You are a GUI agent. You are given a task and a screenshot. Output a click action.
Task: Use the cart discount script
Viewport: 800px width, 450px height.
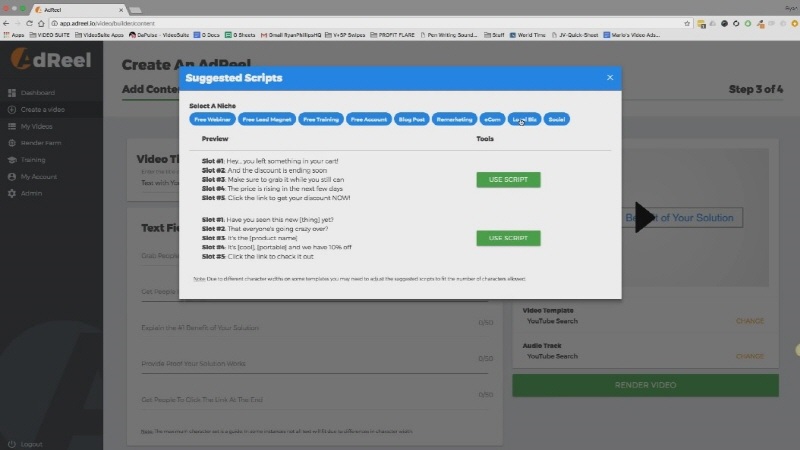point(508,180)
